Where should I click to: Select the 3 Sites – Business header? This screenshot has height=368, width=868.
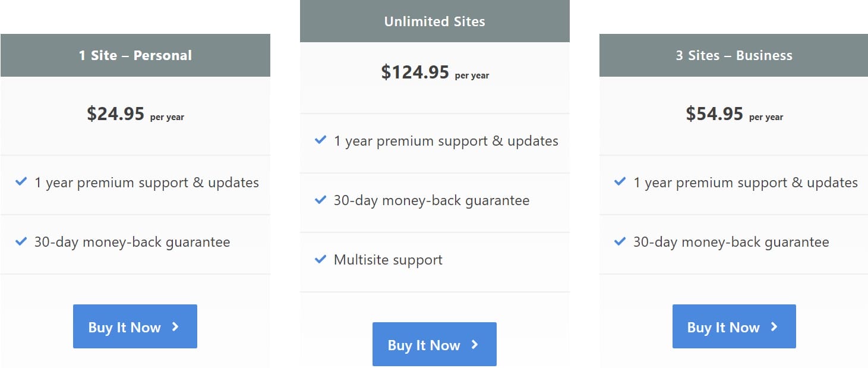(734, 55)
